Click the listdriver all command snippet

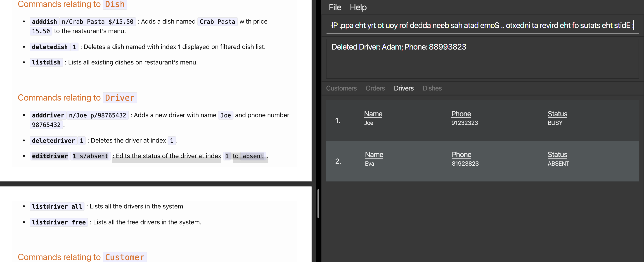57,206
